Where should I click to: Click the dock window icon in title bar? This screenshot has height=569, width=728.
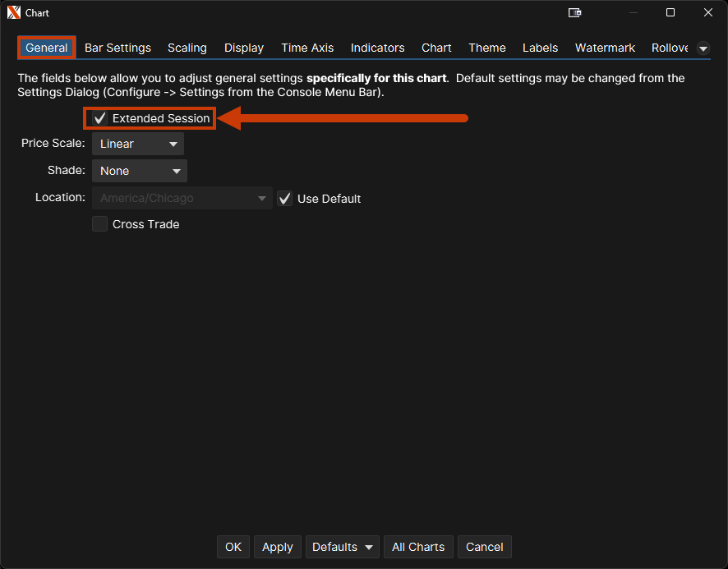coord(575,13)
